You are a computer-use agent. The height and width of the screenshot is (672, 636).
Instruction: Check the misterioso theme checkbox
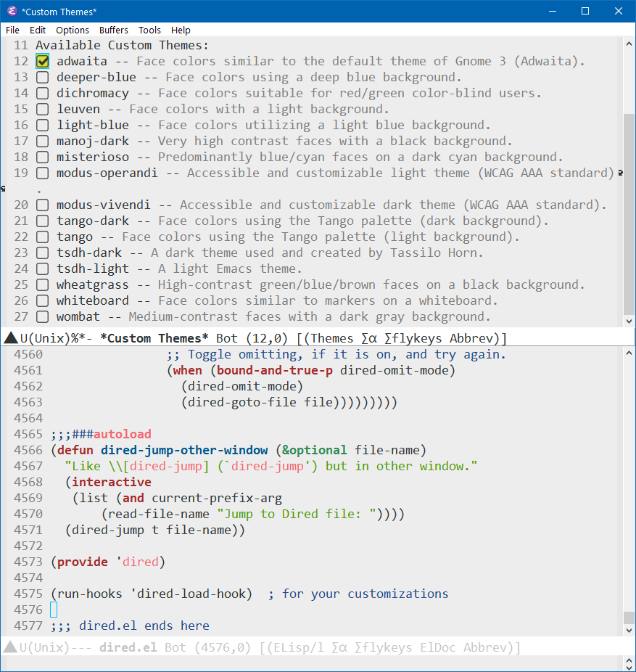42,157
